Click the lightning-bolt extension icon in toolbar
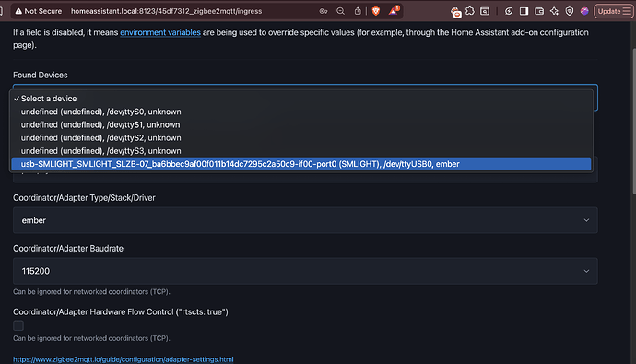Image resolution: width=636 pixels, height=364 pixels. [x=509, y=11]
